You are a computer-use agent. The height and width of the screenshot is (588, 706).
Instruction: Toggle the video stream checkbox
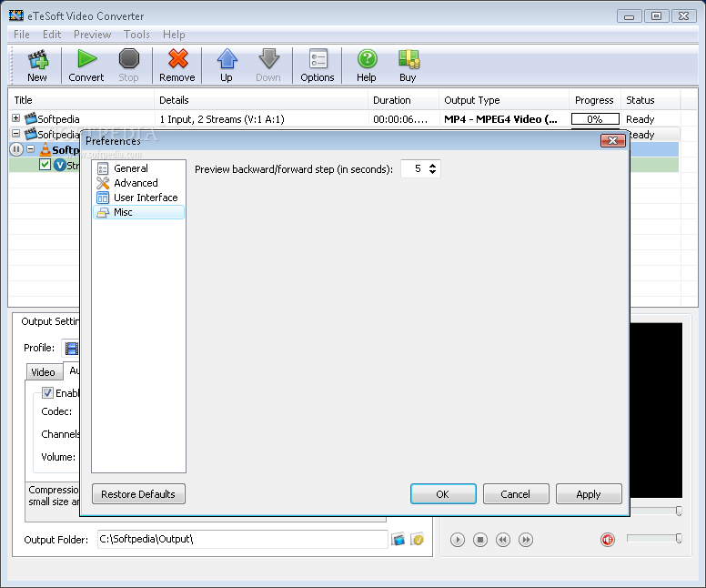(x=45, y=165)
